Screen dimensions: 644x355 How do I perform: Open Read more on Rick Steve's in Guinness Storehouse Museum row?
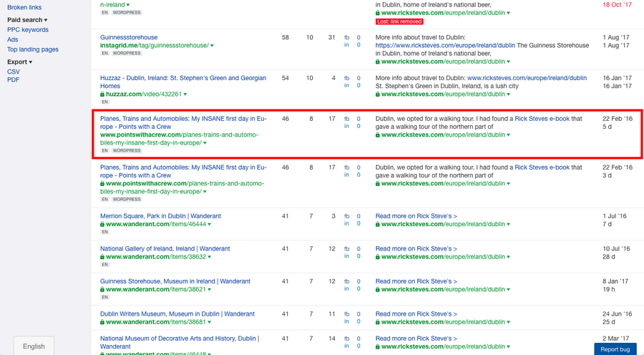coord(416,281)
